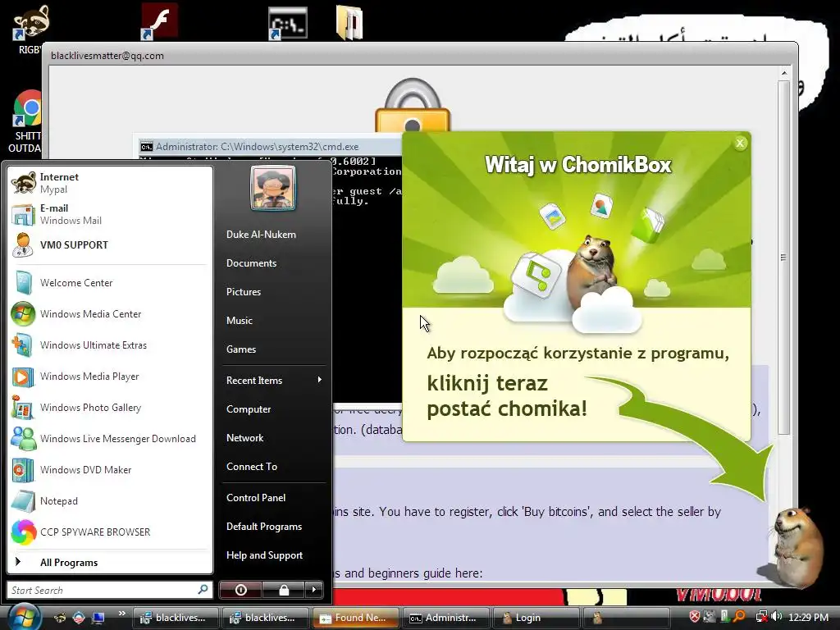Open Windows Photo Gallery

pyautogui.click(x=110, y=407)
